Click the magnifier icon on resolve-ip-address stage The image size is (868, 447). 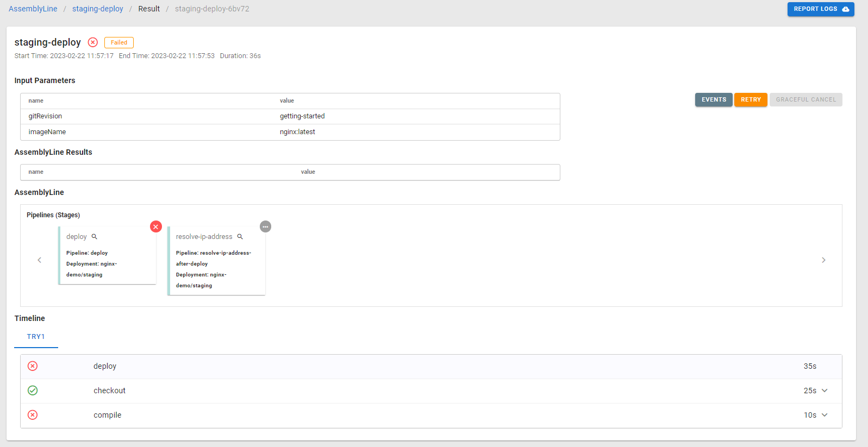point(240,237)
